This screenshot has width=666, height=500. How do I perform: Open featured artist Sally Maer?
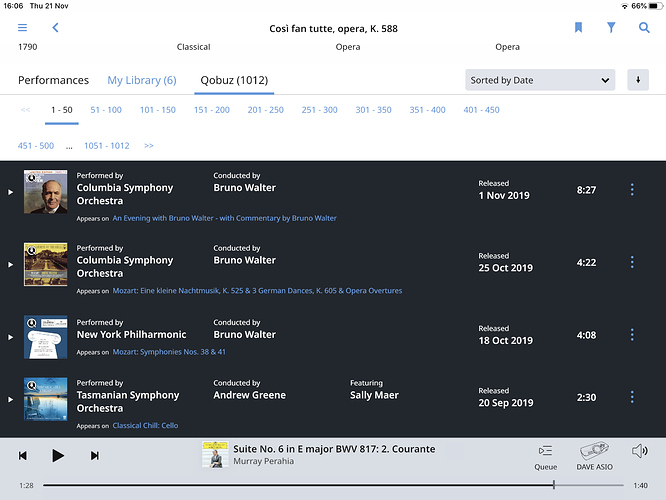[374, 395]
